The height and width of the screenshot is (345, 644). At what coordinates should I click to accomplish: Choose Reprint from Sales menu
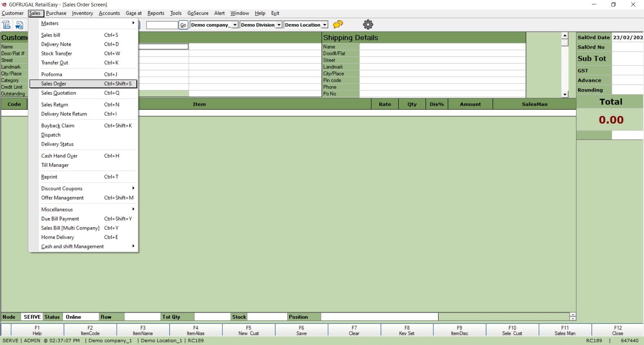(84, 177)
